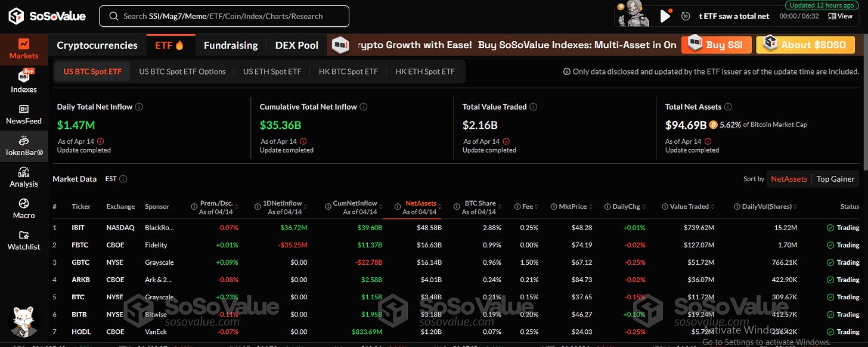Click the magnifier icon in search bar
The image size is (868, 347).
tap(113, 16)
